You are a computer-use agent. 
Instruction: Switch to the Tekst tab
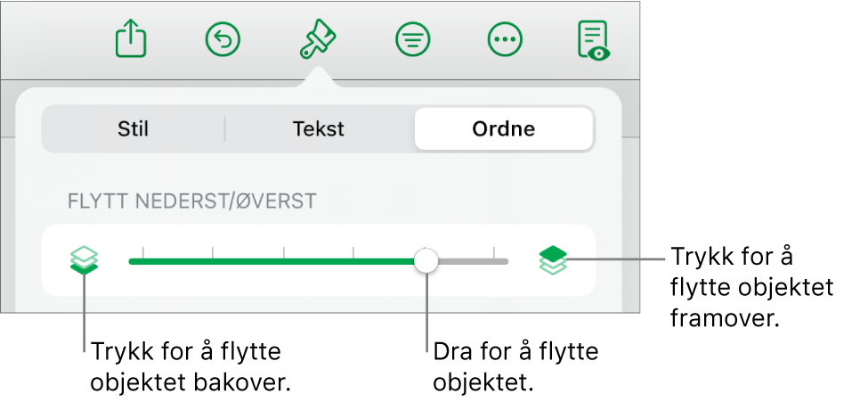pos(319,128)
